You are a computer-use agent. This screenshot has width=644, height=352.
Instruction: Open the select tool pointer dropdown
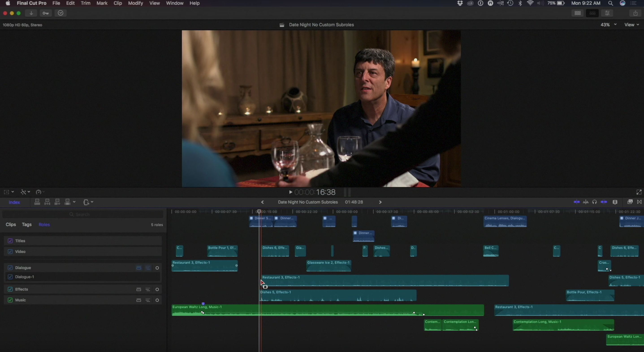pos(88,202)
